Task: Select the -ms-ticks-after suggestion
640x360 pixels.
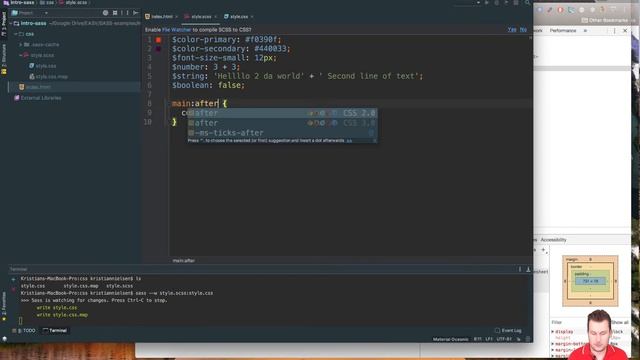Action: click(282, 133)
